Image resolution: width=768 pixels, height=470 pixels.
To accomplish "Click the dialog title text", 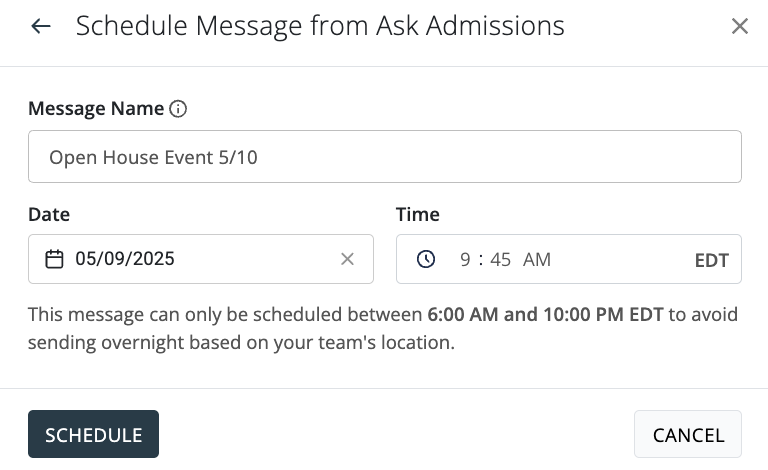I will 320,26.
